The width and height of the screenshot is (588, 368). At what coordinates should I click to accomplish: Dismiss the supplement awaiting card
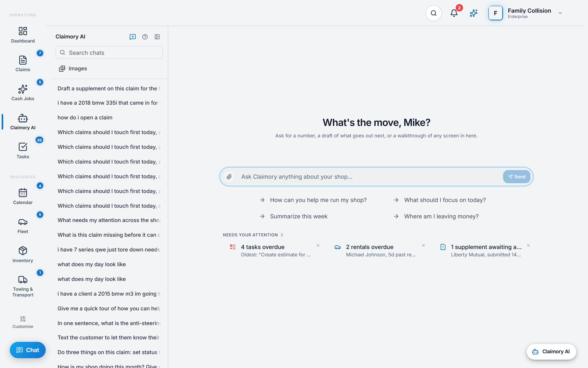coord(528,245)
